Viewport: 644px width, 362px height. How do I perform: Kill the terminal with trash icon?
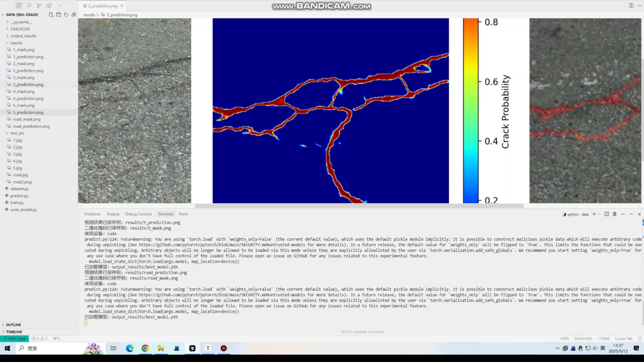[614, 214]
